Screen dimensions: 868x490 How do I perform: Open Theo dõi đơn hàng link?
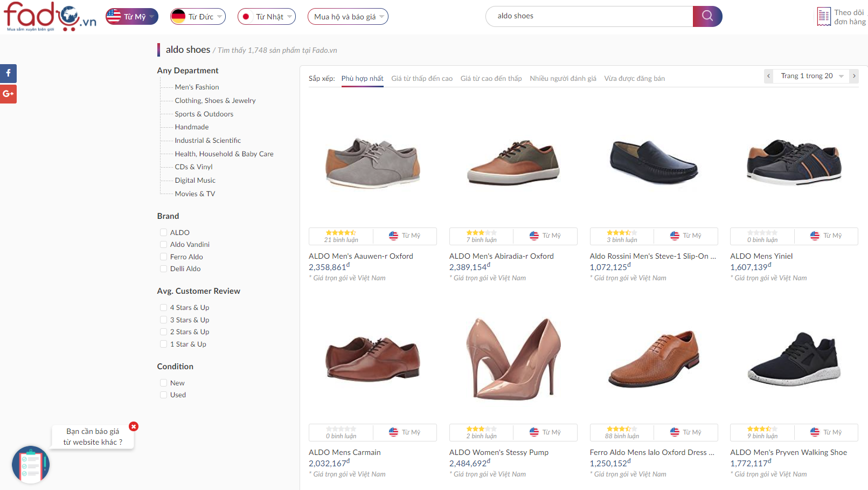[x=850, y=17]
